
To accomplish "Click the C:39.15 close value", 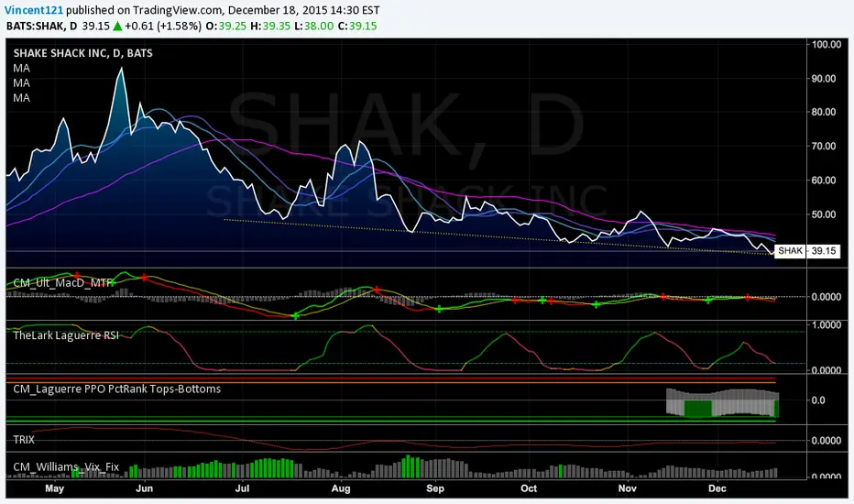I will (x=357, y=26).
